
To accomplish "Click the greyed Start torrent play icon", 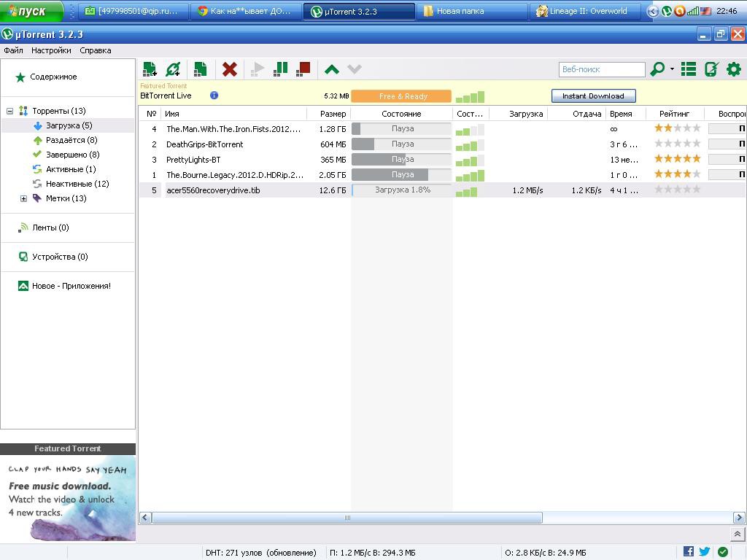I will tap(258, 69).
